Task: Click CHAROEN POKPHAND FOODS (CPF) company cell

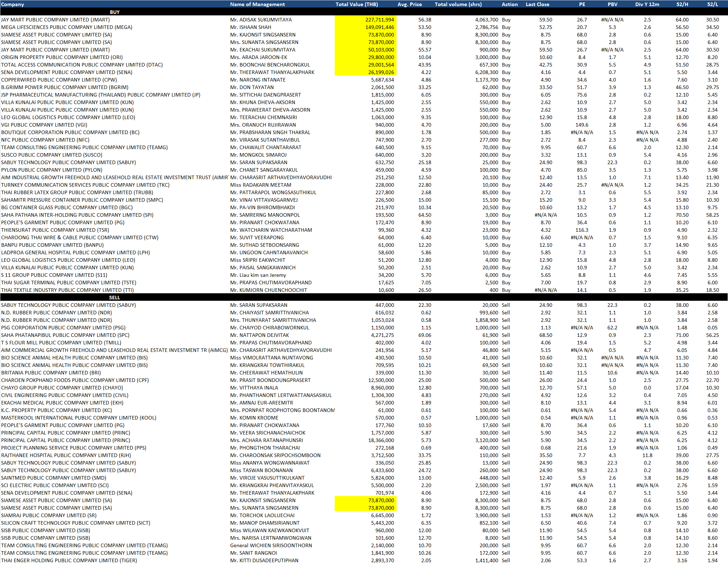Action: point(75,380)
